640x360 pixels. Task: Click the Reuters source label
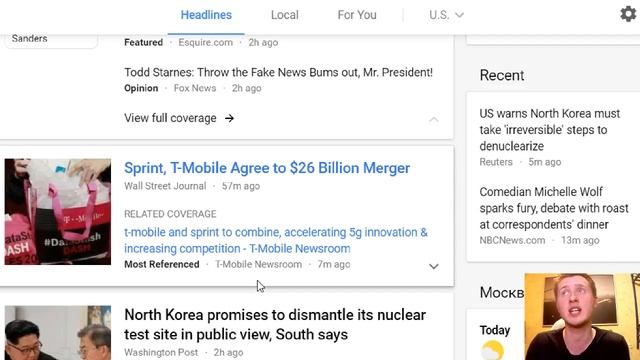(x=496, y=162)
